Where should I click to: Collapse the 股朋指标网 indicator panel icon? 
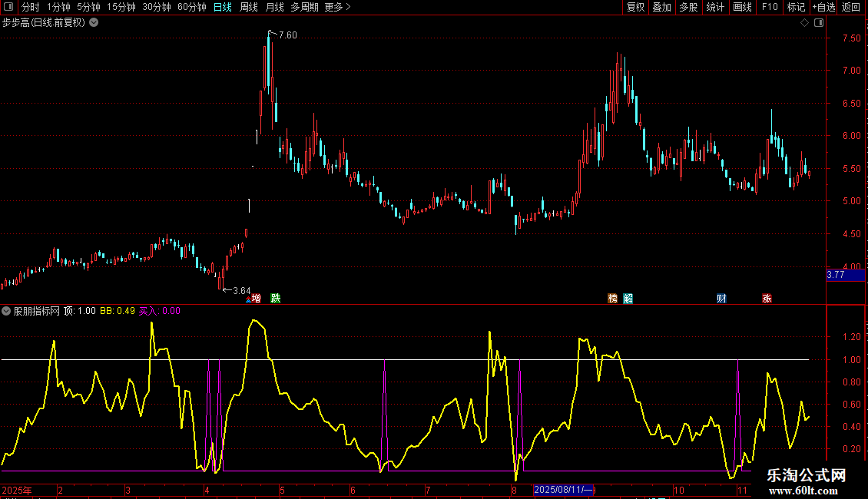[6, 311]
